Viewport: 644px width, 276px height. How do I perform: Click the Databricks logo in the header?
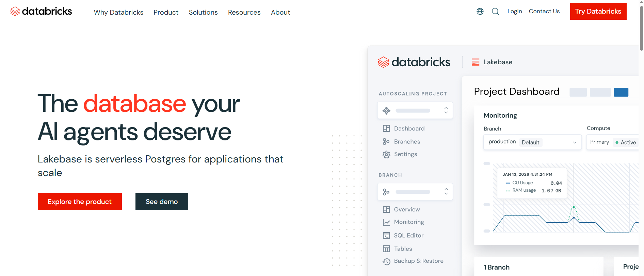click(x=41, y=11)
